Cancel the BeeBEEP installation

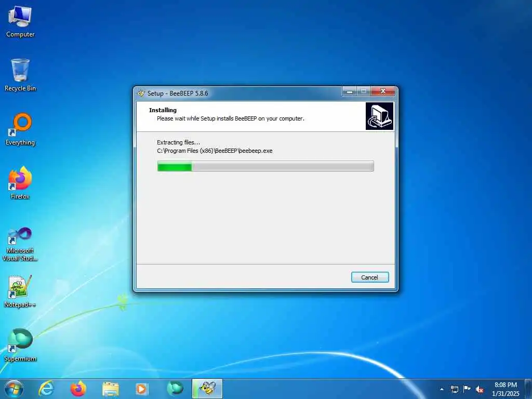click(x=370, y=277)
